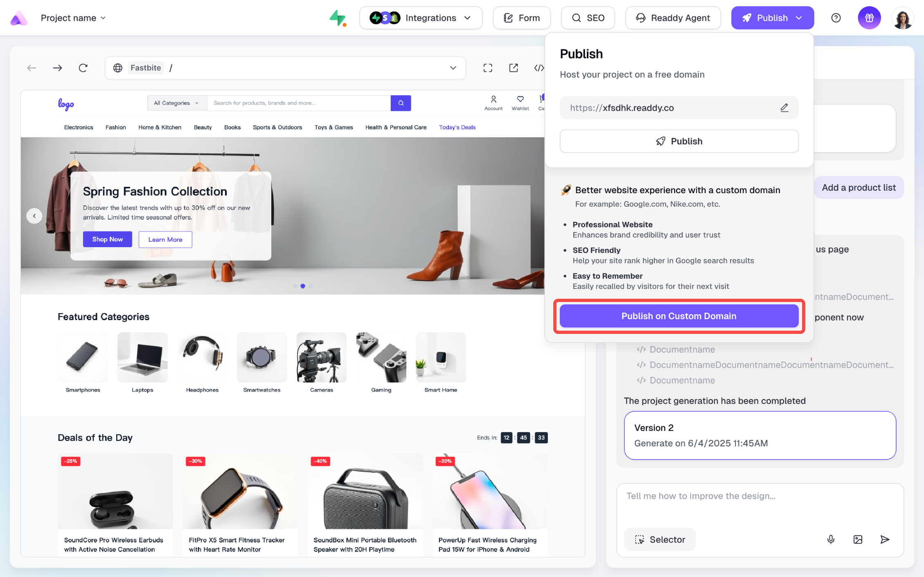Image resolution: width=924 pixels, height=577 pixels.
Task: Select the middle carousel indicator dot
Action: (x=303, y=286)
